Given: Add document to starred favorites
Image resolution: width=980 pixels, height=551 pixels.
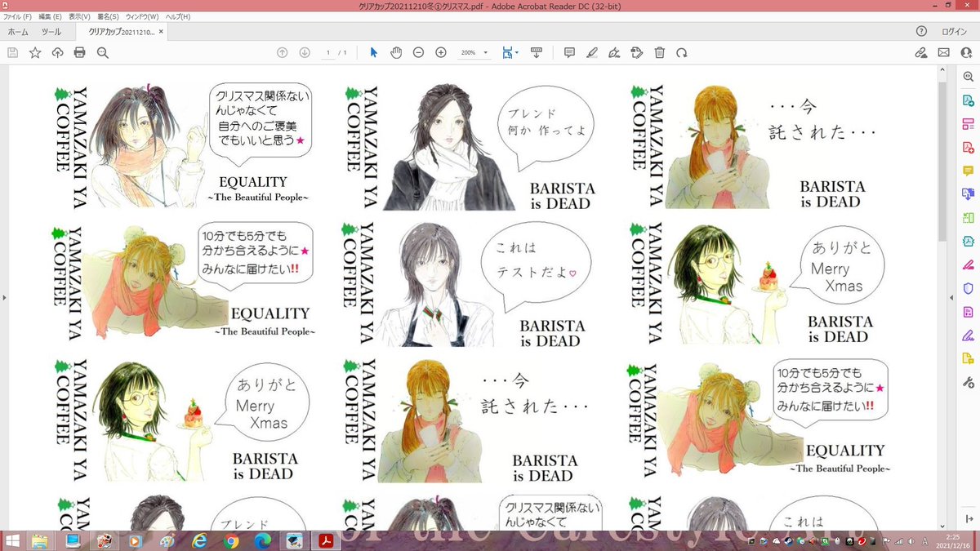Looking at the screenshot, I should pos(35,52).
